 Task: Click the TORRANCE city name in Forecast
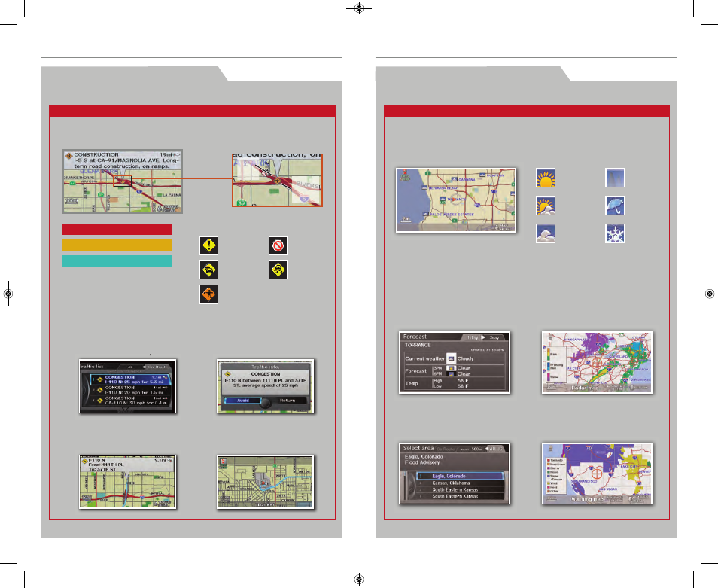pos(418,346)
